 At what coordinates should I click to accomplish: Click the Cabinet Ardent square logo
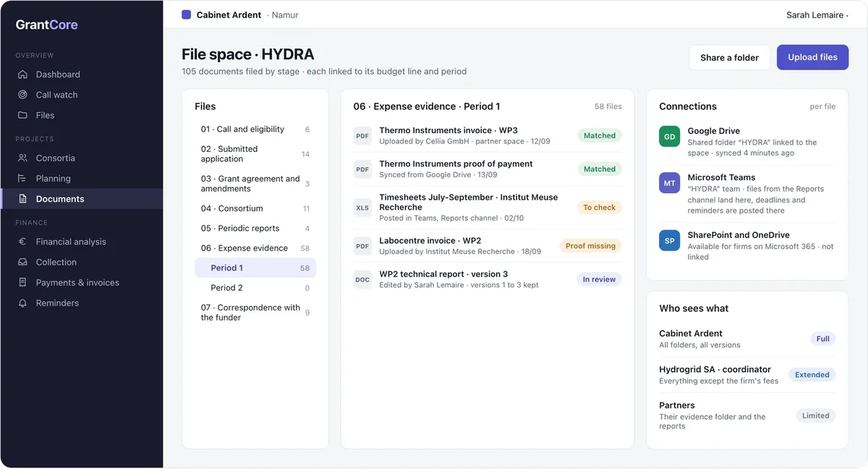pos(186,14)
